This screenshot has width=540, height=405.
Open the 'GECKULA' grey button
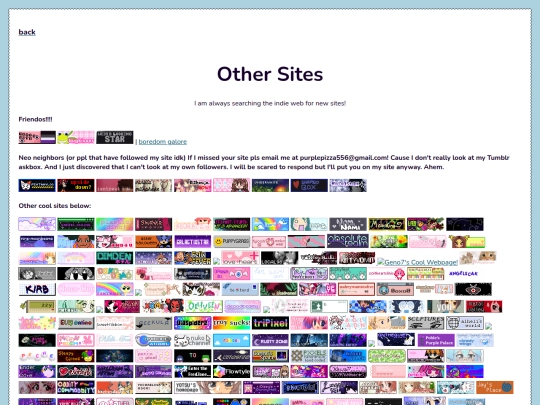[154, 323]
